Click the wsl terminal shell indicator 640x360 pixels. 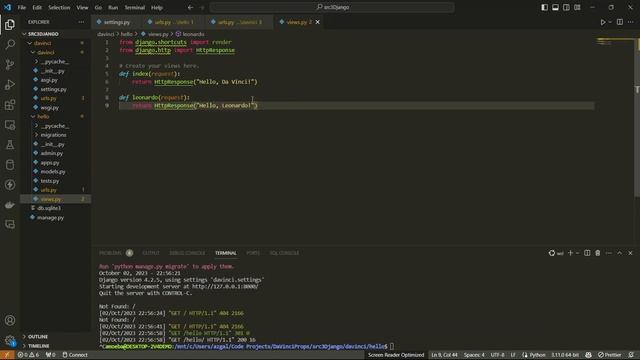556,253
